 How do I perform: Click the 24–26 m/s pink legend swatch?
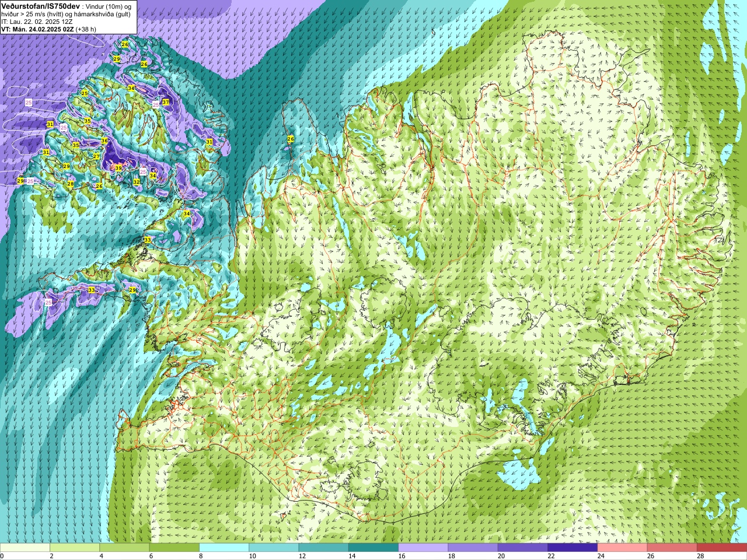pos(622,548)
